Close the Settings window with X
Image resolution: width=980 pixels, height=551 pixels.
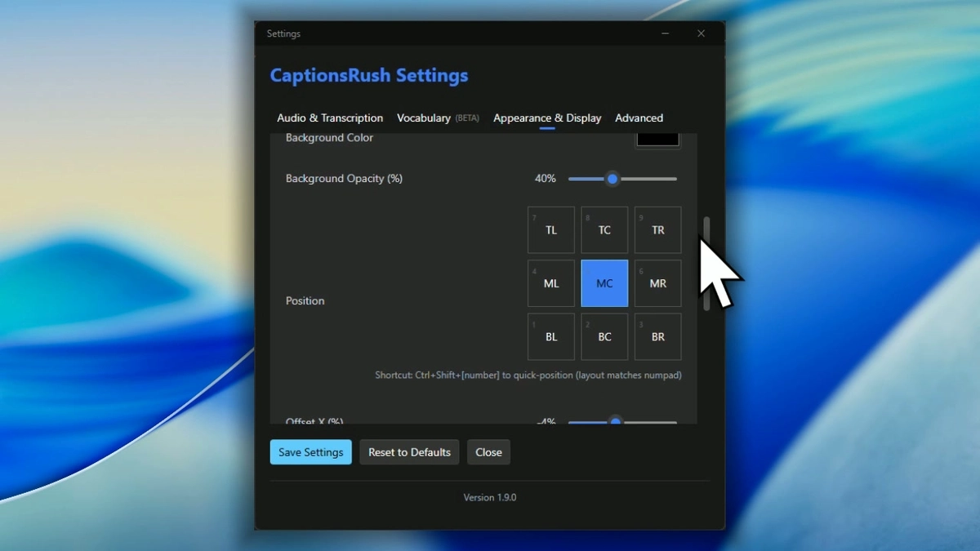pyautogui.click(x=701, y=33)
